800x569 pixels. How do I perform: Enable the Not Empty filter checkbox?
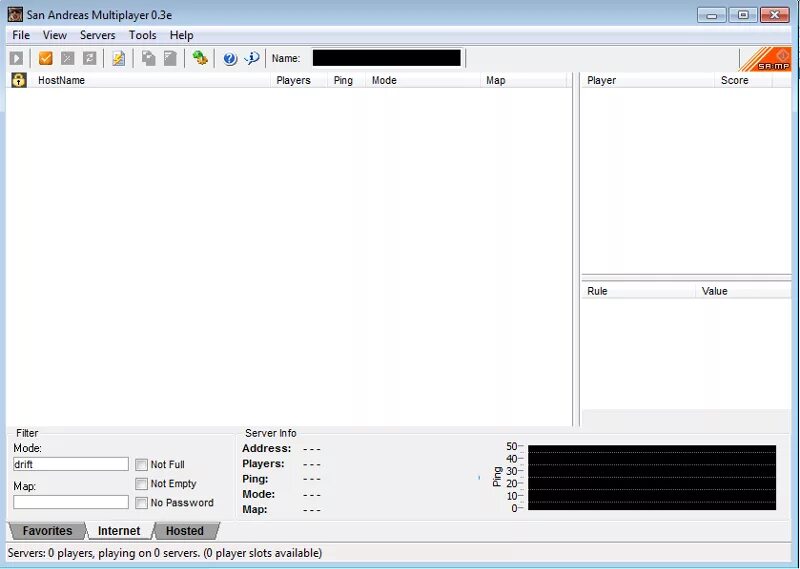pyautogui.click(x=141, y=484)
